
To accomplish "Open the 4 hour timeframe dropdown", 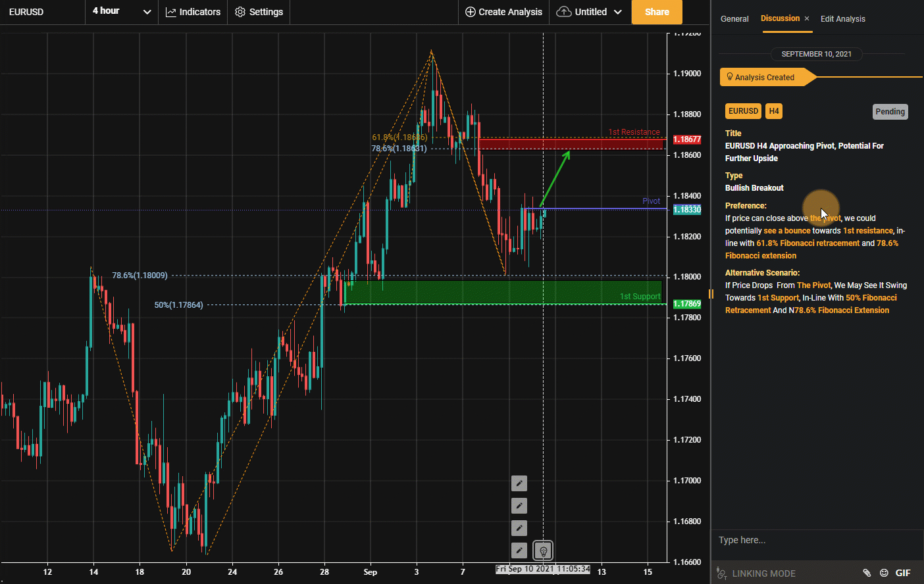I will (122, 12).
